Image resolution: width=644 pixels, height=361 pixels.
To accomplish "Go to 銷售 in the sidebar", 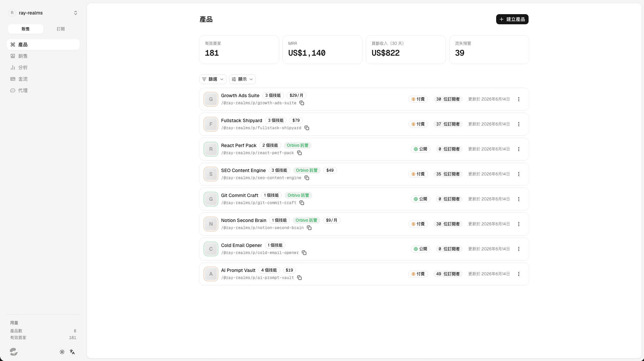I will click(43, 56).
